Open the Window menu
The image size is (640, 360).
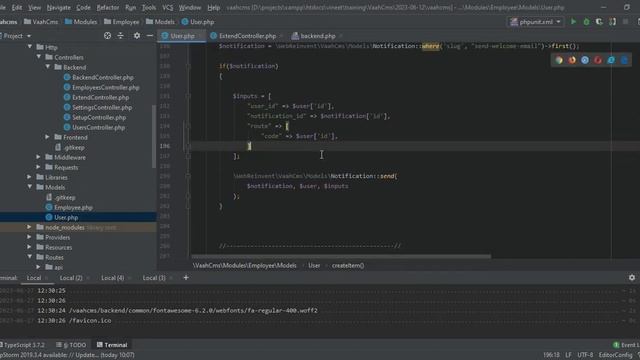[x=190, y=7]
